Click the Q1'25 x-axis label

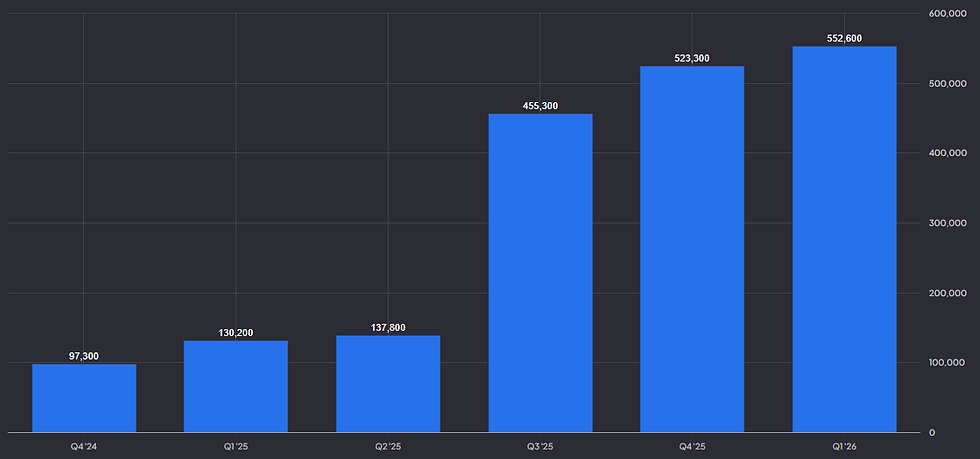(x=236, y=448)
